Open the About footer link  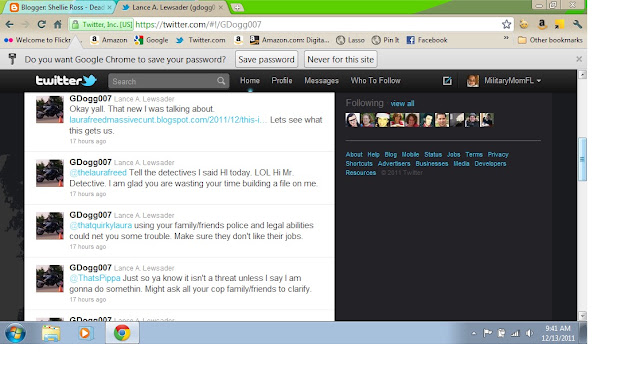tap(354, 155)
